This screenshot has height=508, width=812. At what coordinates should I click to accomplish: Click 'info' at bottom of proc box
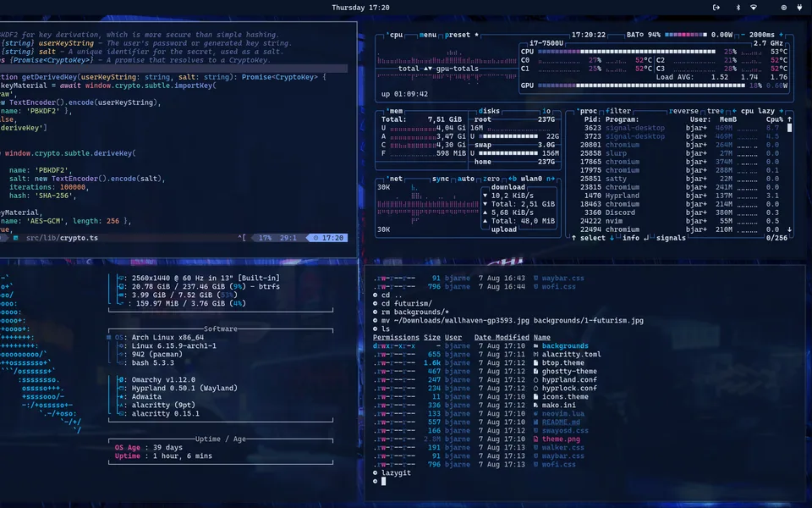[630, 238]
